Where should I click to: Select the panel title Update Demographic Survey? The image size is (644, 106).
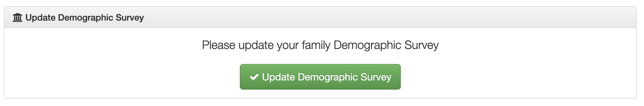pyautogui.click(x=85, y=18)
